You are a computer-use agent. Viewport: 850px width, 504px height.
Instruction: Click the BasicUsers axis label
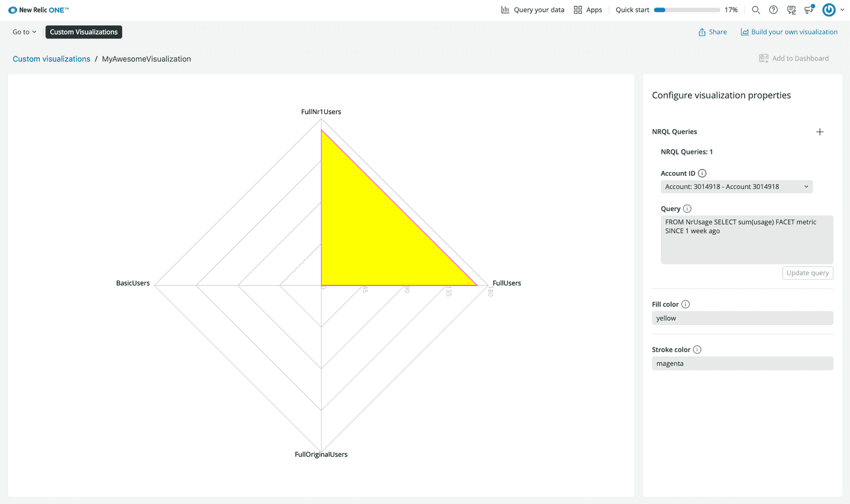point(133,283)
